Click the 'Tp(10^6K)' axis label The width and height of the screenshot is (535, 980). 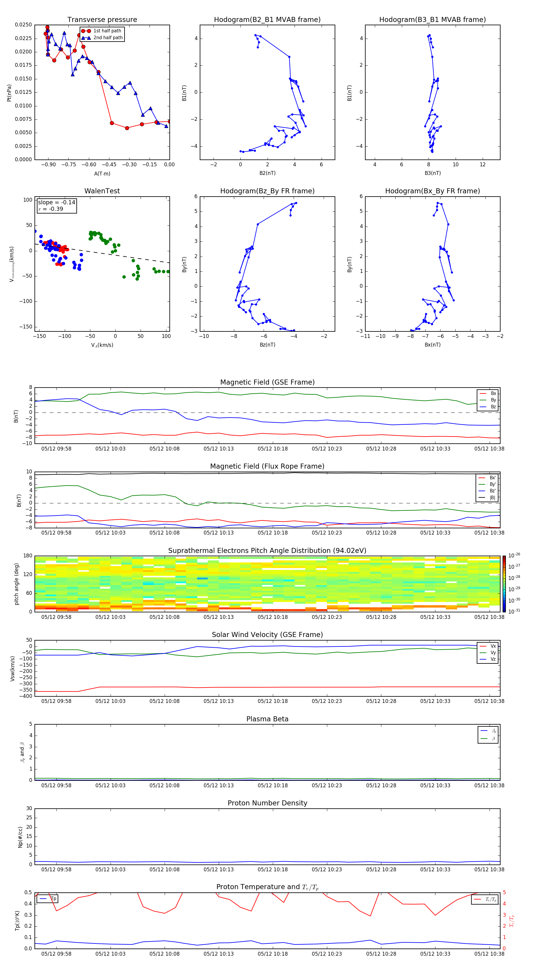[18, 921]
